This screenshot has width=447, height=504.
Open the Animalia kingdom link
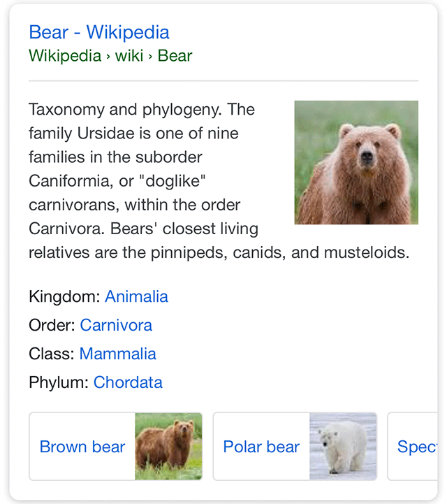136,296
